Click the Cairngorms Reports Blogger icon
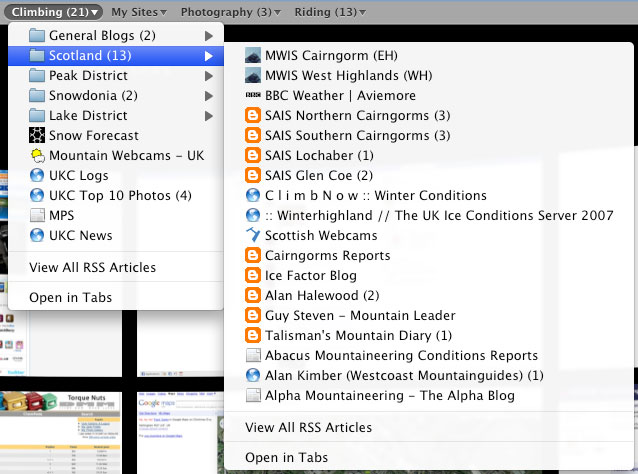 tap(253, 255)
